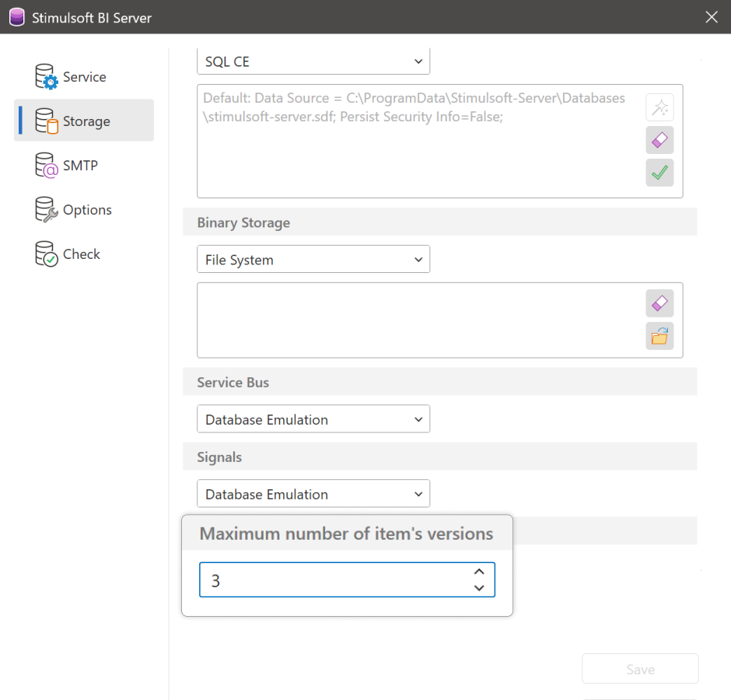The image size is (731, 700).
Task: Clear the connection string with eraser icon
Action: tap(659, 140)
